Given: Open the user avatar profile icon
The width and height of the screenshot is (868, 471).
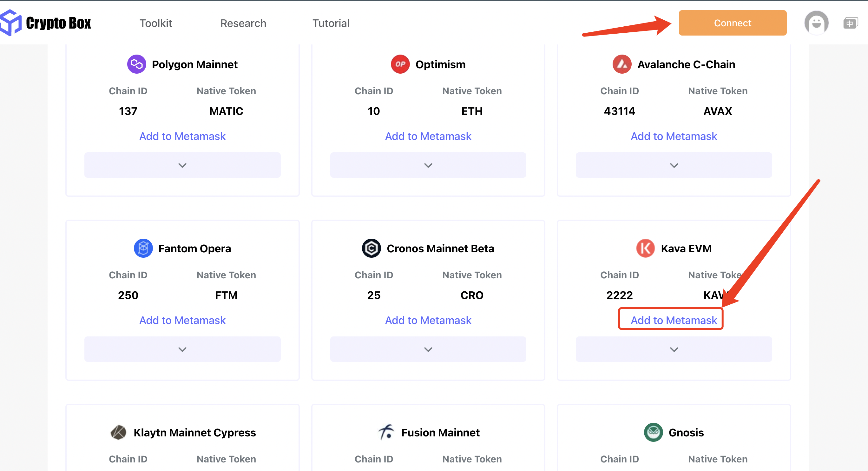Looking at the screenshot, I should [816, 23].
